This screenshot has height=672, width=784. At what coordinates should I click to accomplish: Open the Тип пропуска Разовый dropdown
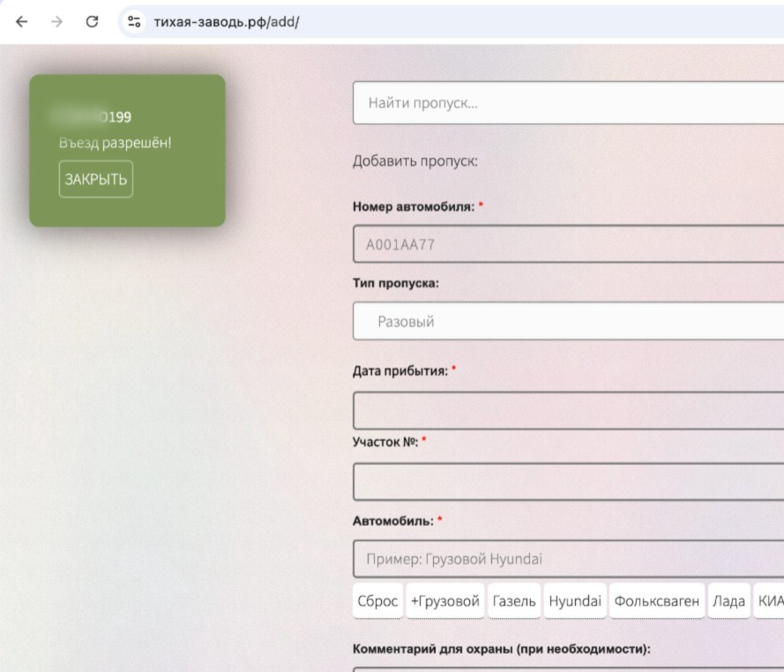(x=568, y=321)
